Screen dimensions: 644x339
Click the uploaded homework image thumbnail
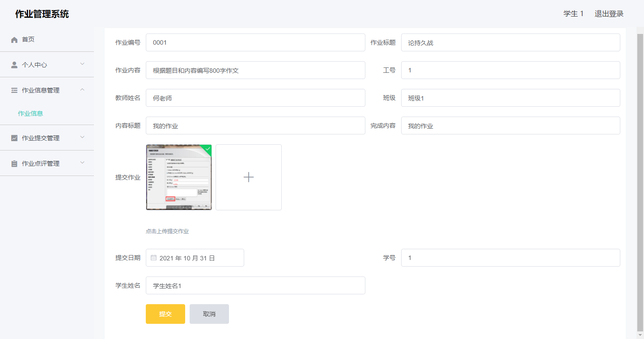tap(179, 177)
